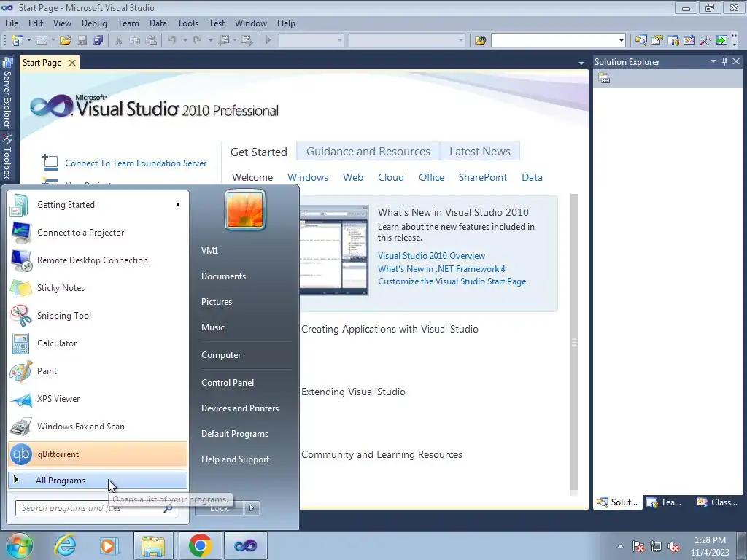Close the Start Page tab
The image size is (747, 560).
tap(72, 63)
